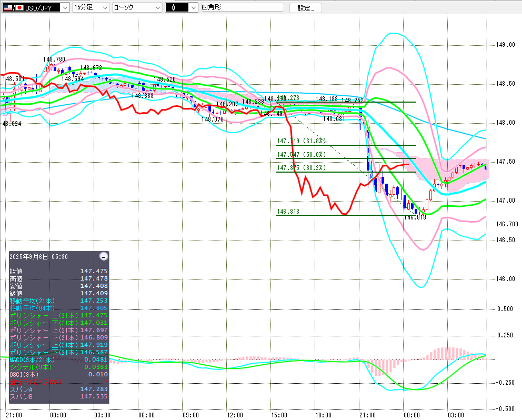Click the -0.250 MACD axis label

tap(505, 383)
